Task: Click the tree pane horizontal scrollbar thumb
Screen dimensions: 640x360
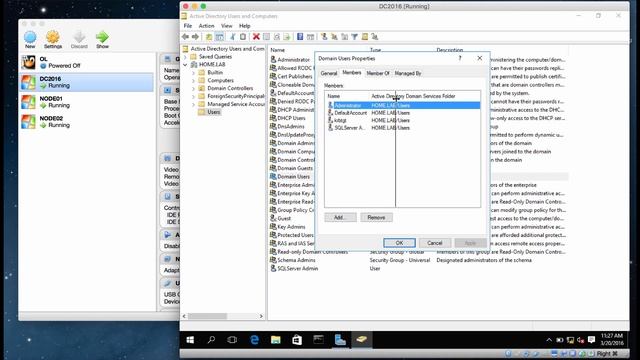Action: (x=207, y=316)
